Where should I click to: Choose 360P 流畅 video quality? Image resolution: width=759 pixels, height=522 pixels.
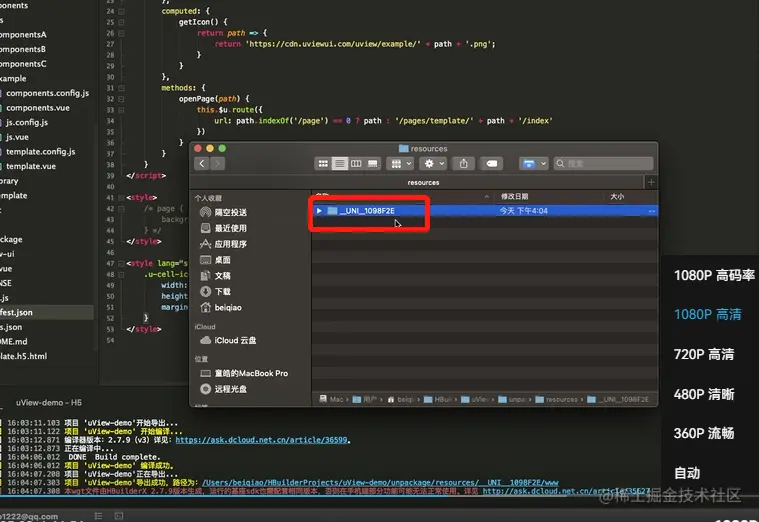click(704, 433)
